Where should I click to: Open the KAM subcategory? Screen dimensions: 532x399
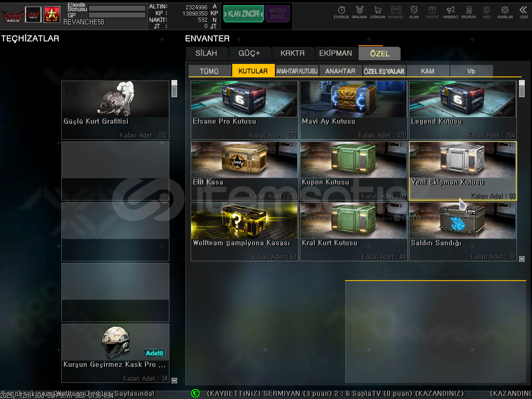pos(428,71)
